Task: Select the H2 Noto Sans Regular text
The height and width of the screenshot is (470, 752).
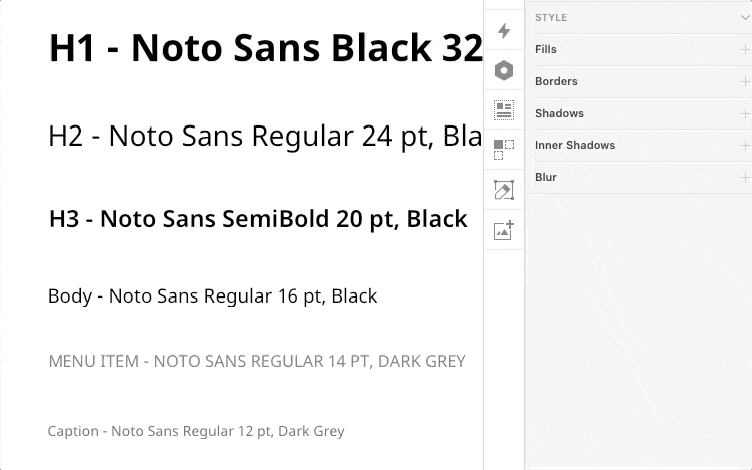Action: 265,136
